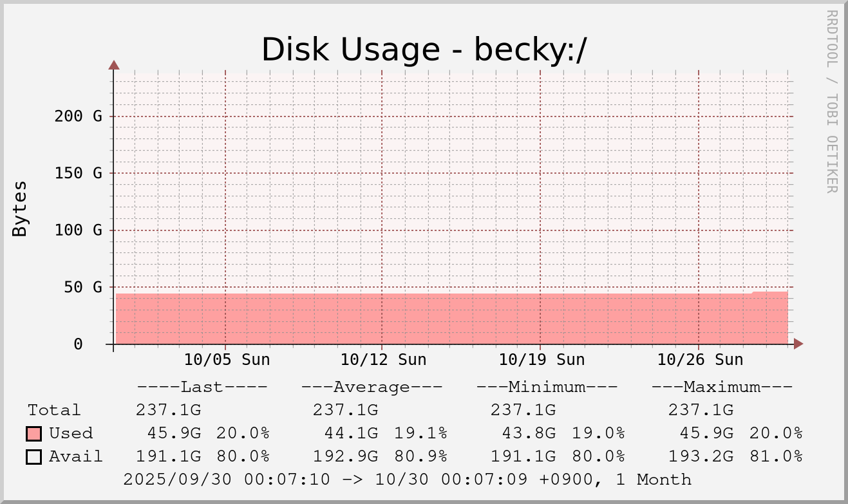Click the Maximum column header
The image size is (848, 504).
722,387
